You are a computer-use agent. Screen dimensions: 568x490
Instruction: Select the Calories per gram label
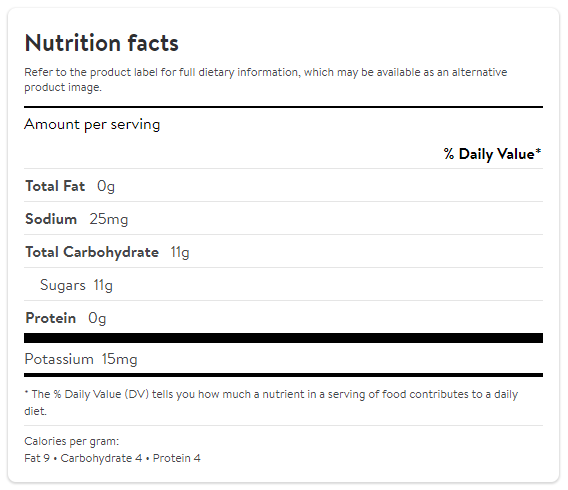[71, 441]
